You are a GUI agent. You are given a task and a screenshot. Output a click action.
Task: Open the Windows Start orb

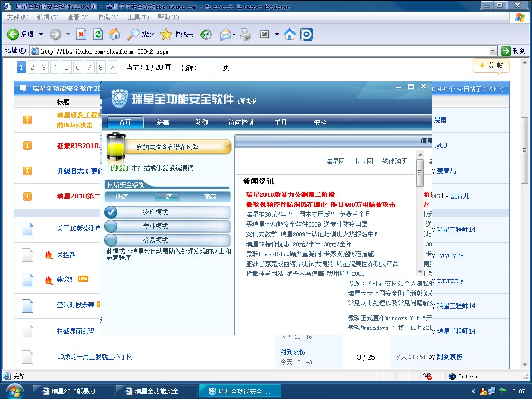point(15,392)
